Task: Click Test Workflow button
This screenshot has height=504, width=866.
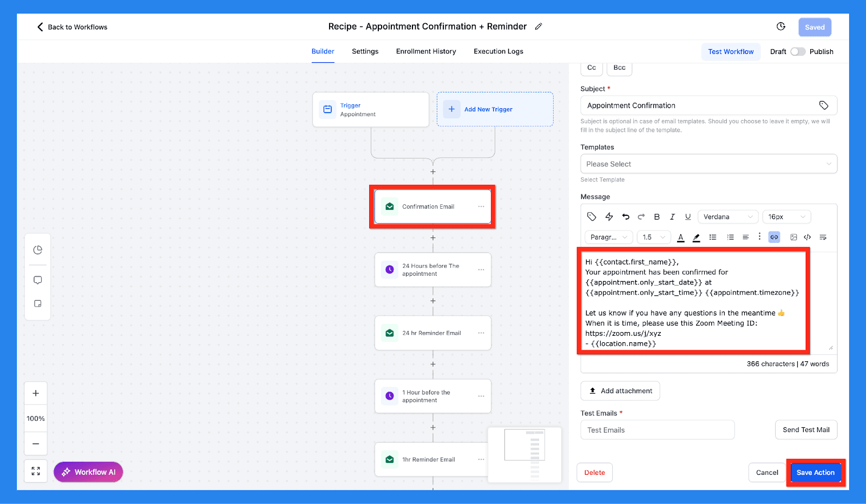Action: click(731, 51)
